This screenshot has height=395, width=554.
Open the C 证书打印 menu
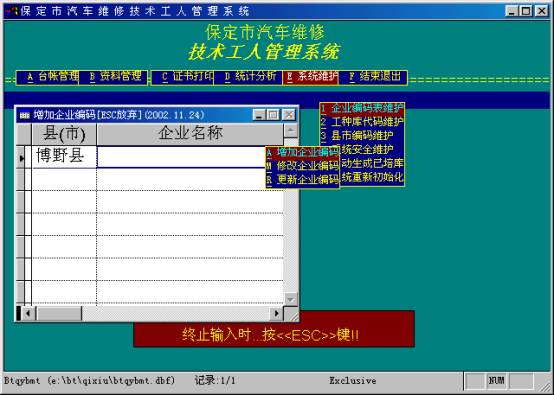(x=183, y=77)
